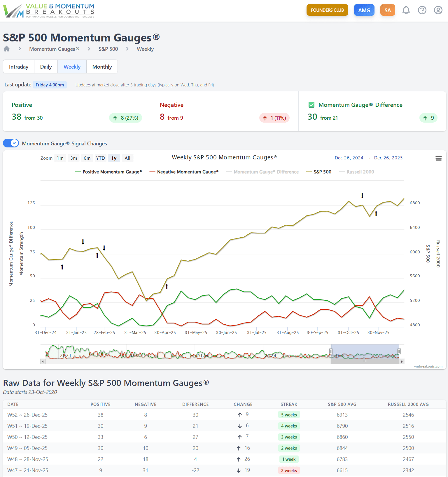Image resolution: width=448 pixels, height=477 pixels.
Task: Uncheck the Momentum Gauge Difference checkbox
Action: tap(311, 105)
